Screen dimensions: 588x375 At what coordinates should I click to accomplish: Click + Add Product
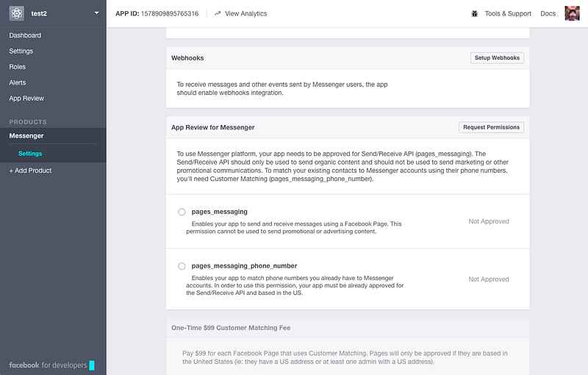tap(30, 171)
